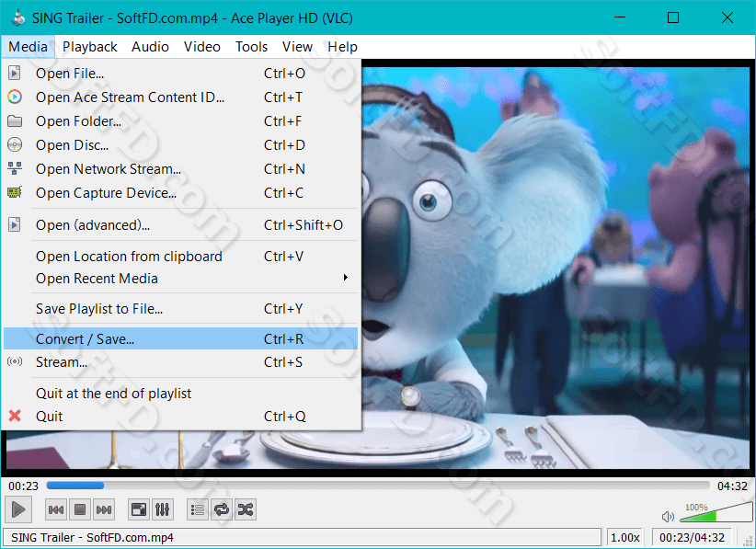
Task: Skip to next media track
Action: (104, 509)
